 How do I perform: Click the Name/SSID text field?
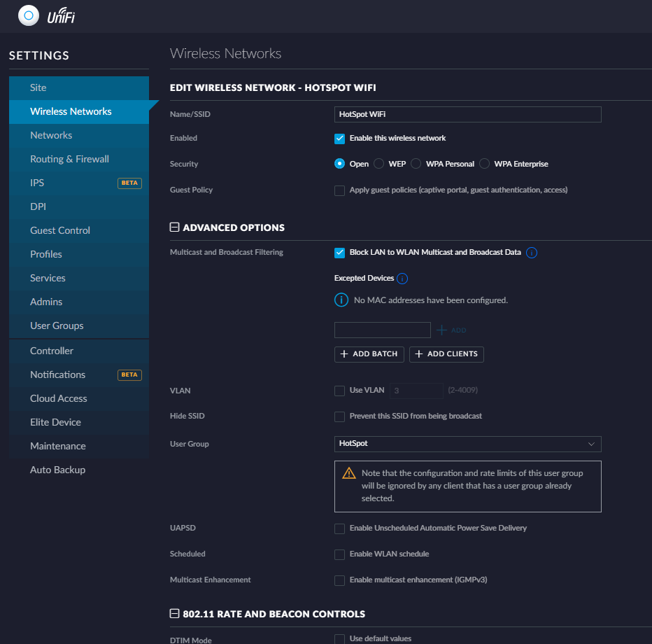(467, 114)
